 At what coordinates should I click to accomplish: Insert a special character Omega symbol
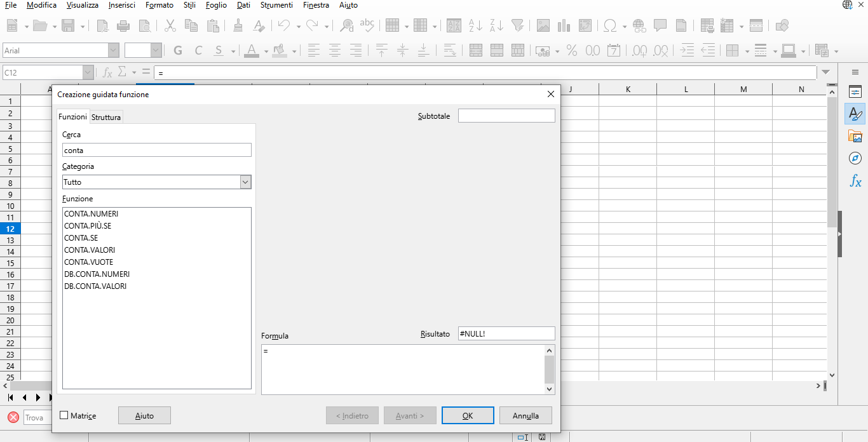click(611, 25)
